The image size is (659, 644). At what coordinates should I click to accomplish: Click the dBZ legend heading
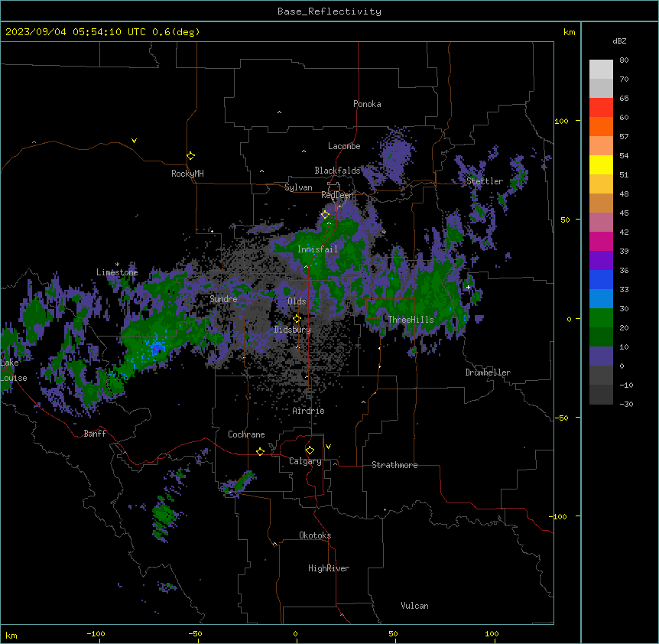(x=619, y=41)
